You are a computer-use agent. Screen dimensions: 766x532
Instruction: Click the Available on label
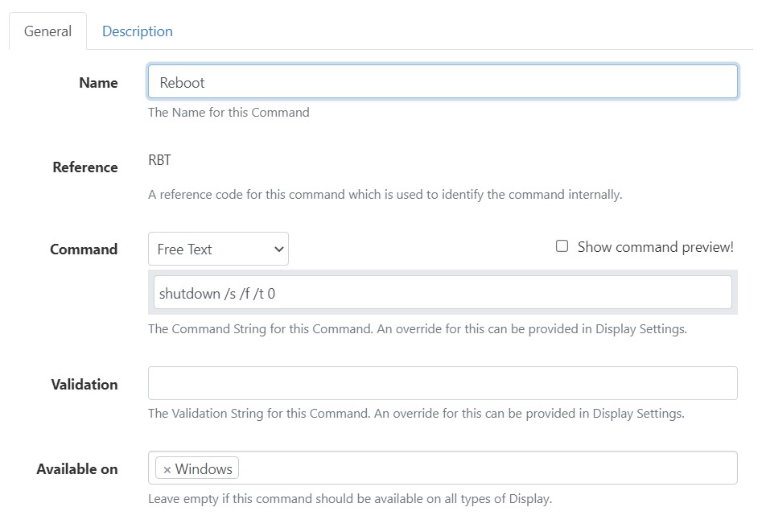pyautogui.click(x=77, y=469)
